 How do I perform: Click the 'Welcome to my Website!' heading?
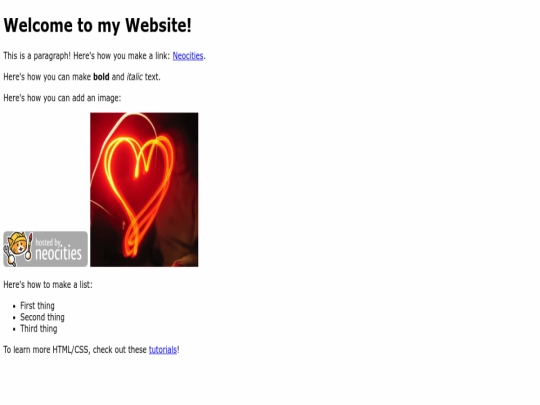97,25
